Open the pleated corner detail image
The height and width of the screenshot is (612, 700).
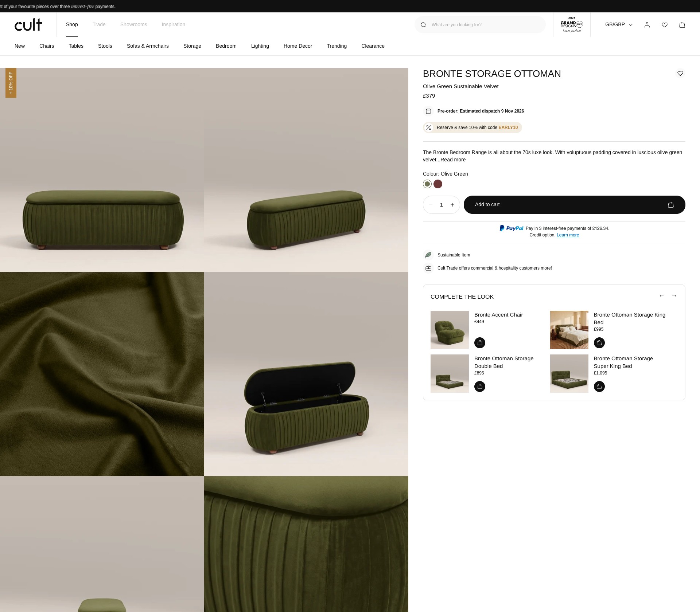point(306,544)
